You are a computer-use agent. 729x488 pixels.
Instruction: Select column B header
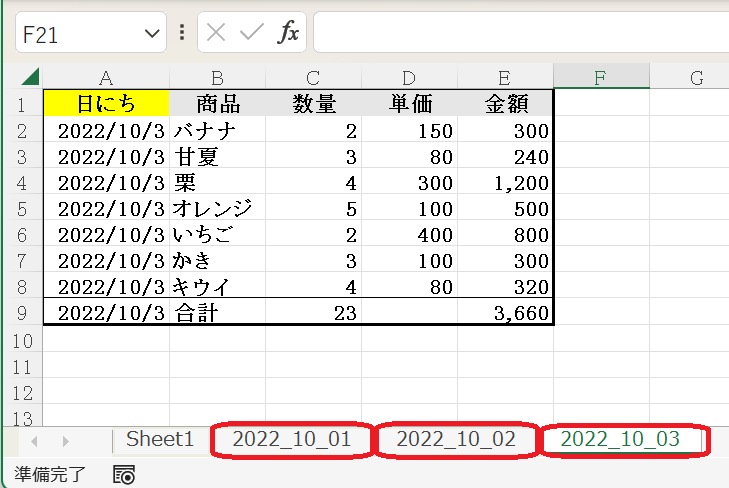[217, 77]
